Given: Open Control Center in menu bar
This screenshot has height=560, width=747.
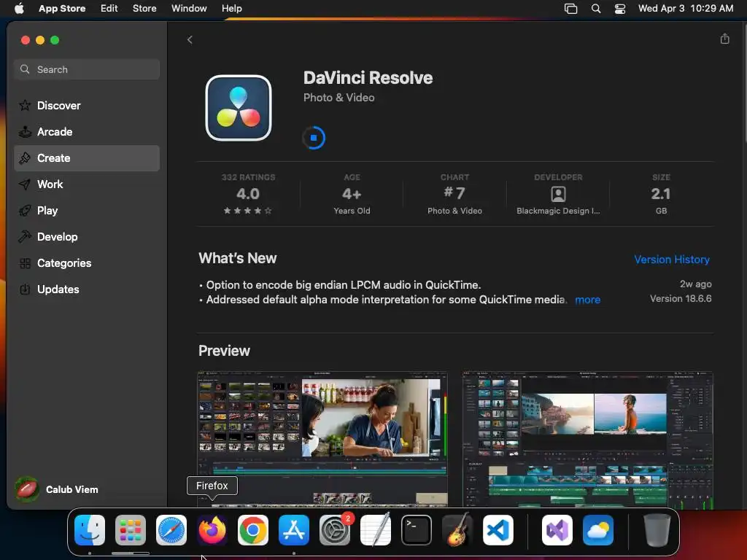Looking at the screenshot, I should [x=620, y=9].
